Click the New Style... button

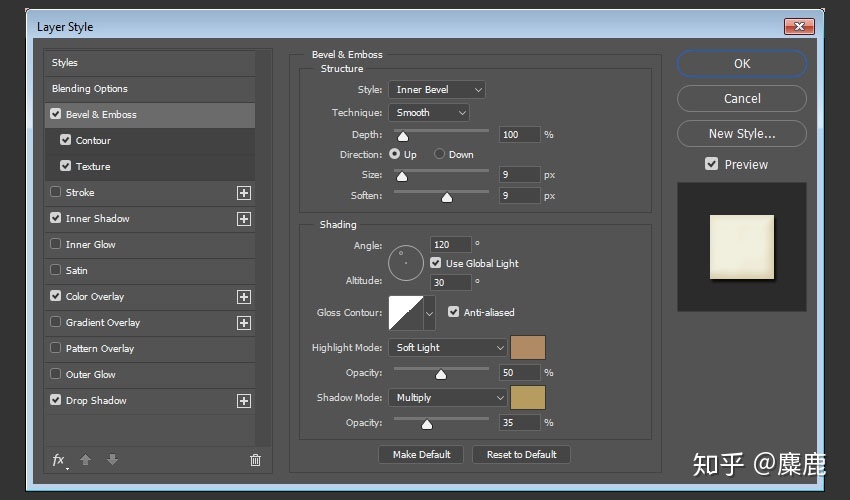742,133
